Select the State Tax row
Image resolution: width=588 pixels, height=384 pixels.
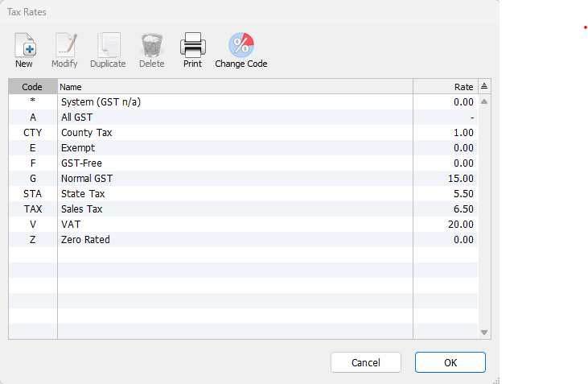click(x=243, y=194)
